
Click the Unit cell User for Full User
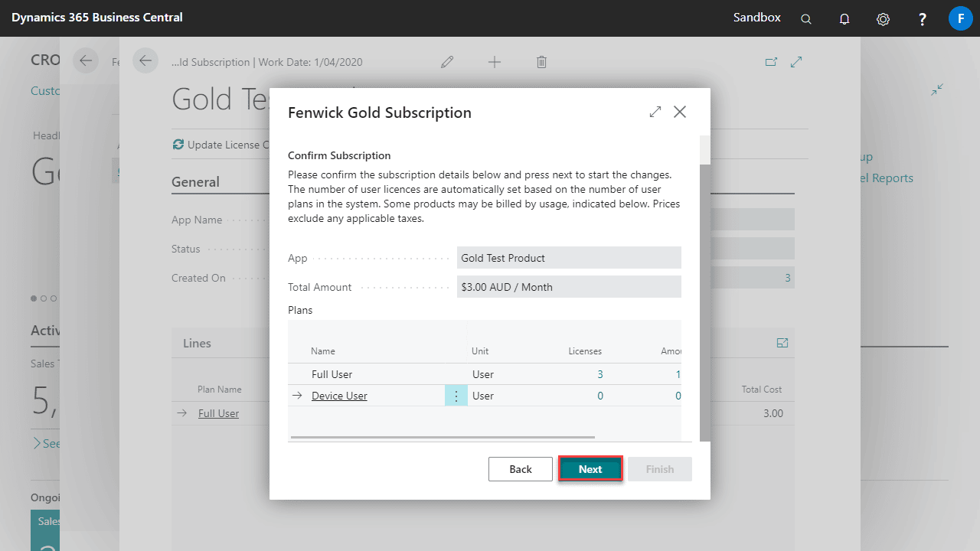[x=483, y=374]
